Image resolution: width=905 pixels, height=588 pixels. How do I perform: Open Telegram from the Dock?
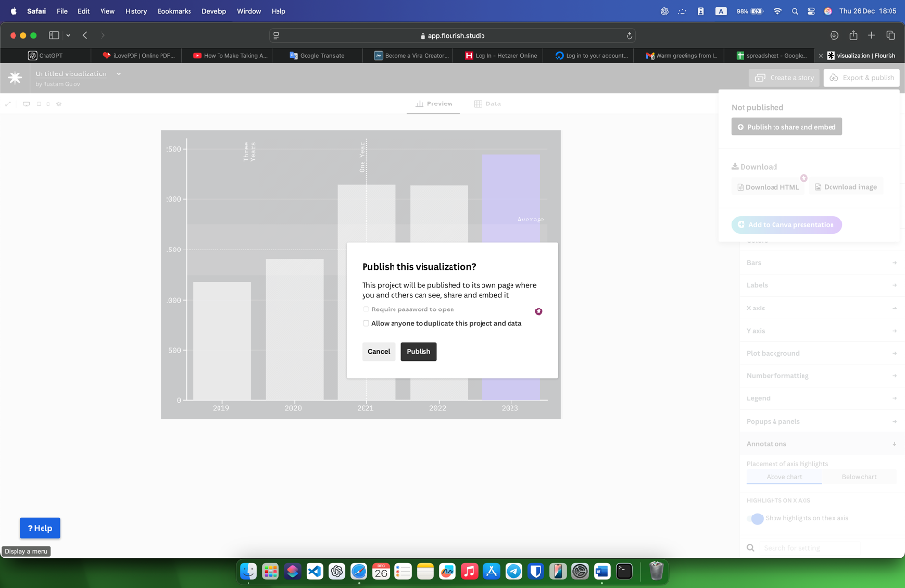pyautogui.click(x=513, y=572)
